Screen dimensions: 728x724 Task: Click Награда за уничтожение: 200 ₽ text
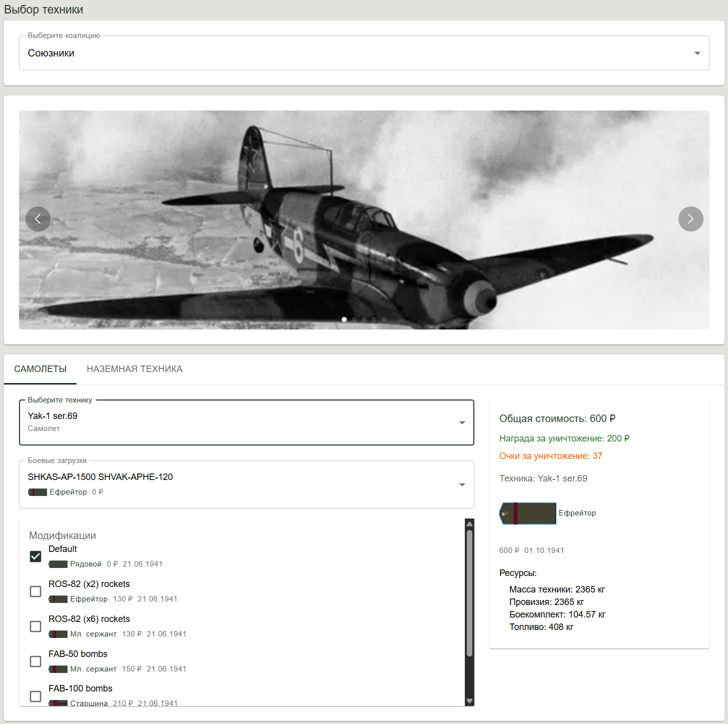[564, 438]
